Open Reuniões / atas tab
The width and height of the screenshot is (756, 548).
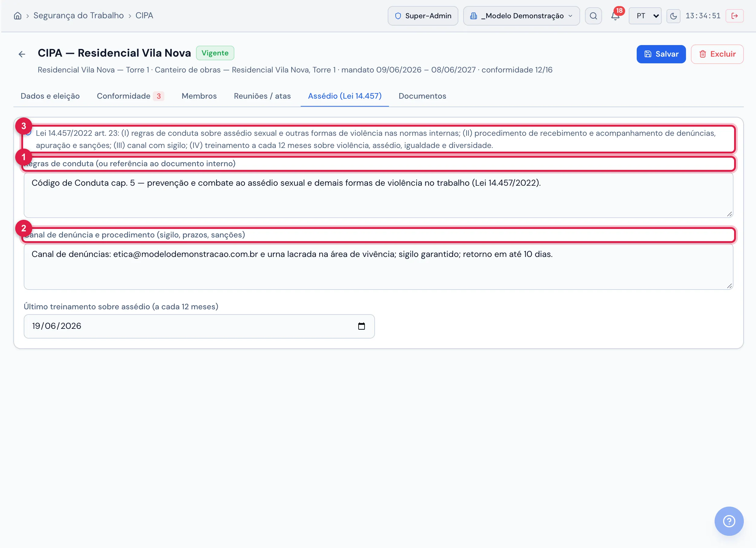(x=262, y=96)
